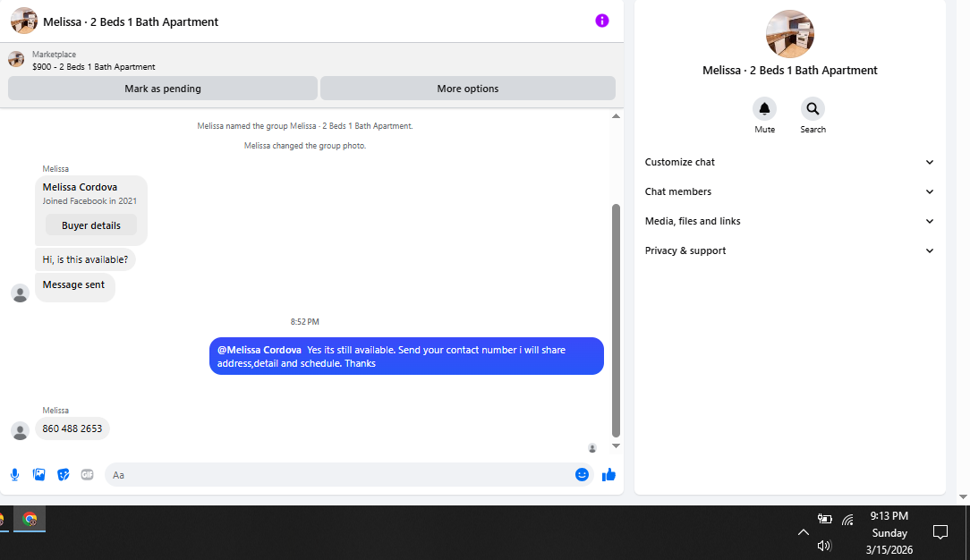Image resolution: width=970 pixels, height=560 pixels.
Task: Focus the Aa message input field
Action: pyautogui.click(x=340, y=475)
